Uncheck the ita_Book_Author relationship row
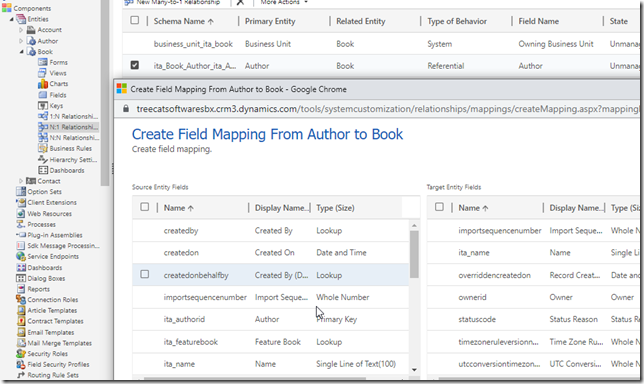The image size is (644, 384). pos(135,65)
